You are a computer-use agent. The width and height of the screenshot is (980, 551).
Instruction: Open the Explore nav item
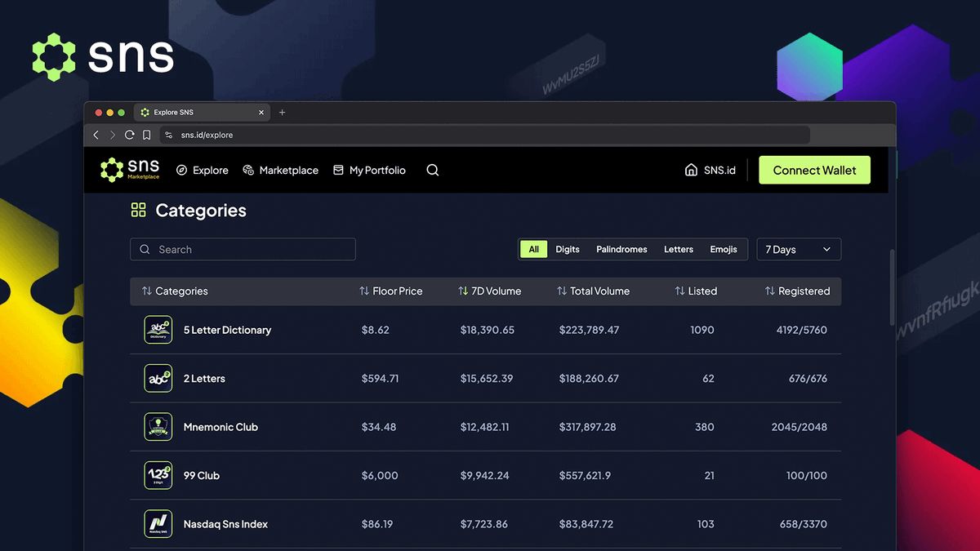203,171
